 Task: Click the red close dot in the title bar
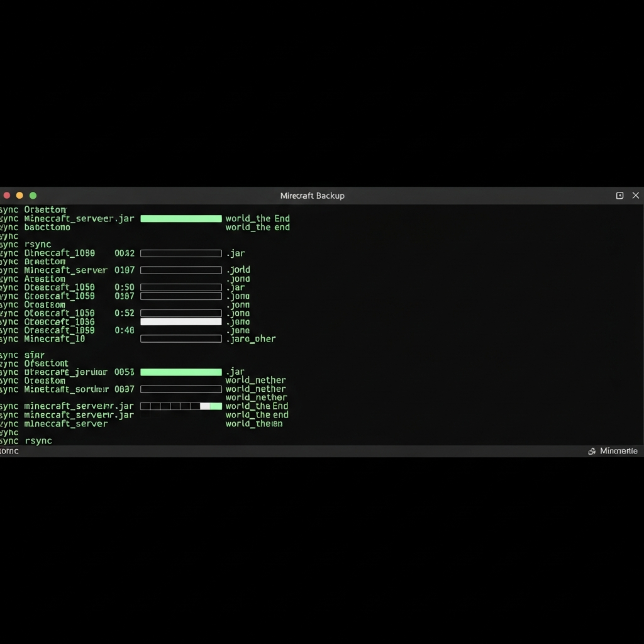tap(6, 196)
